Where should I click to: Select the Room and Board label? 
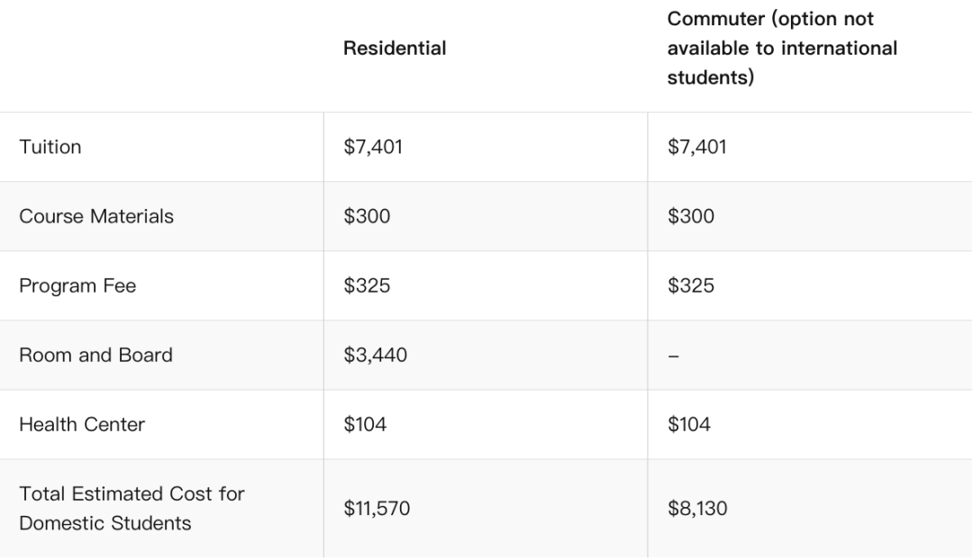pyautogui.click(x=95, y=355)
